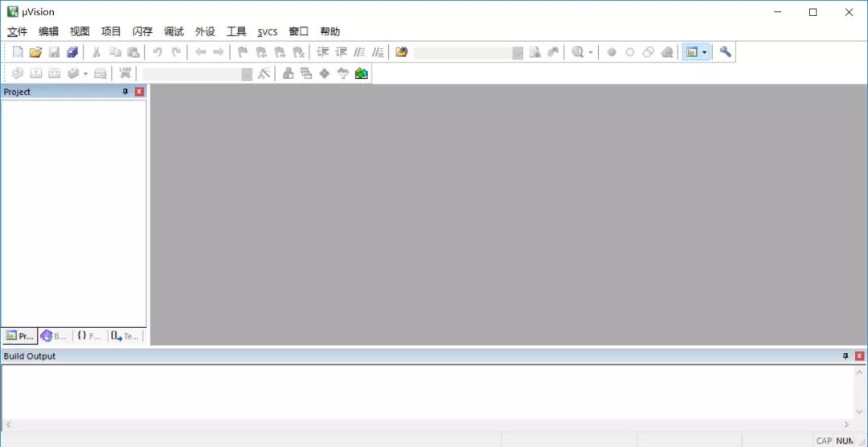868x447 pixels.
Task: Open the SVCS menu
Action: click(268, 31)
